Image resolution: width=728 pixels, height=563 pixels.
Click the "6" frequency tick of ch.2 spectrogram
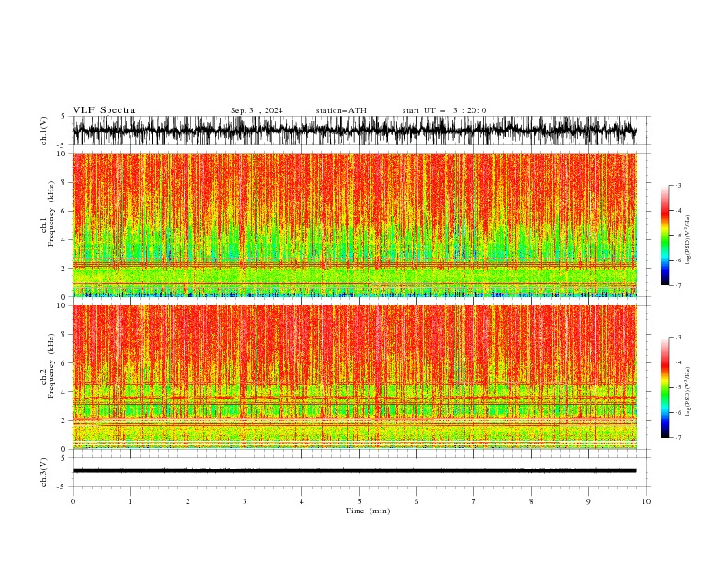point(64,363)
